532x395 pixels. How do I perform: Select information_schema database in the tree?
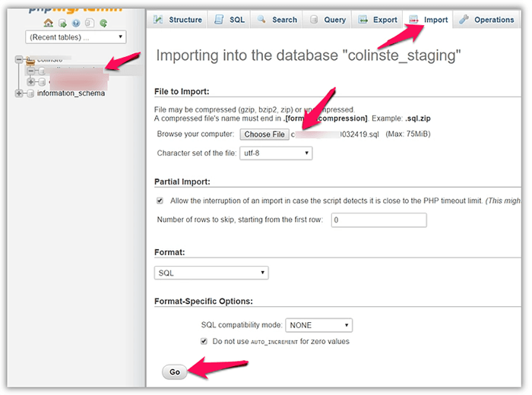click(x=71, y=93)
